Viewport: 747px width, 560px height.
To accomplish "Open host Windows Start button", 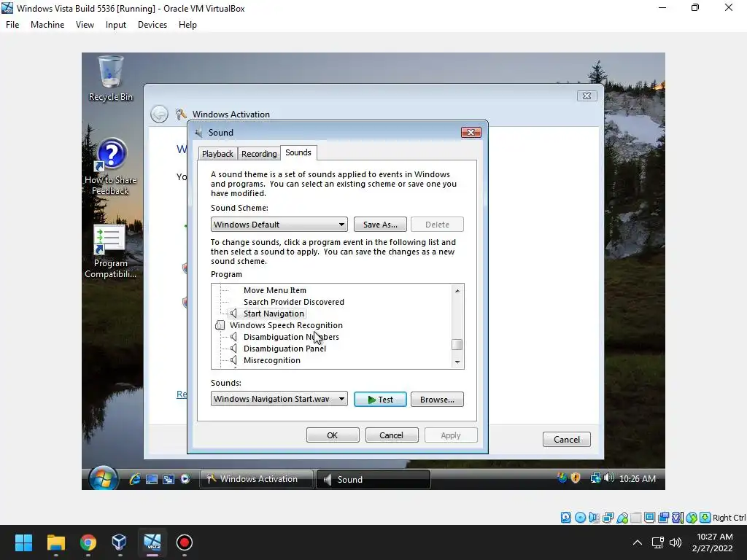I will coord(23,542).
